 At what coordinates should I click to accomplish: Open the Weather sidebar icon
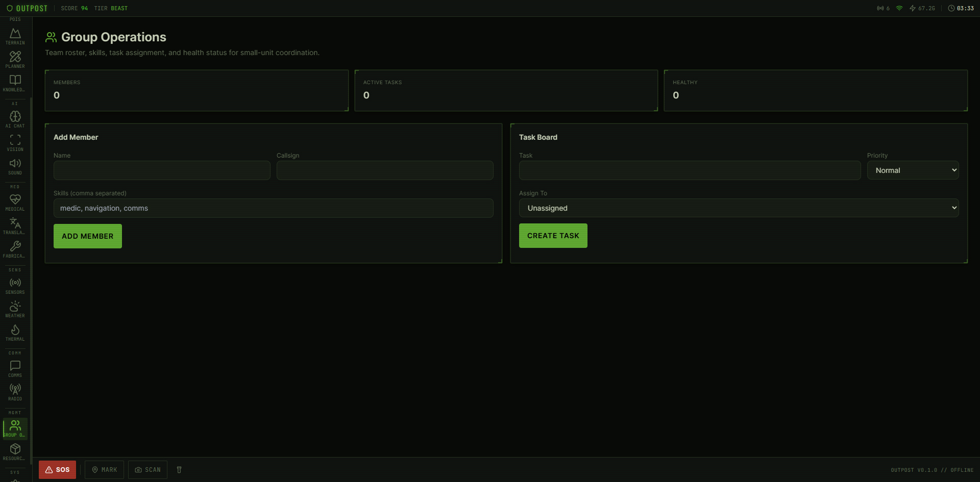coord(15,309)
